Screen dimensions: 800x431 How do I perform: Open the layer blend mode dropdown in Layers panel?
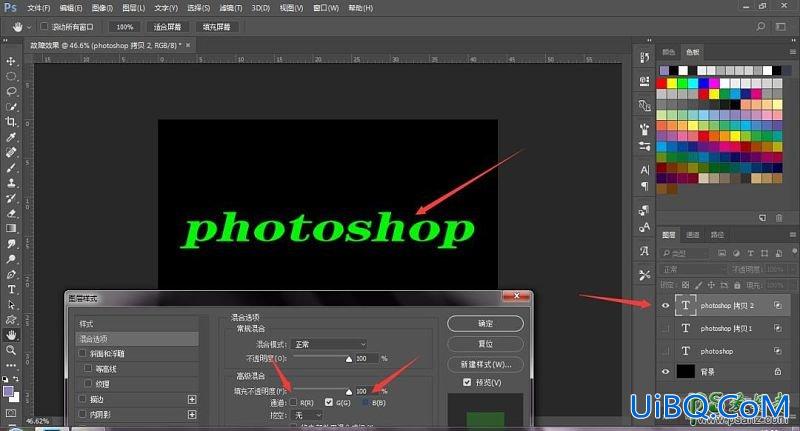click(693, 269)
